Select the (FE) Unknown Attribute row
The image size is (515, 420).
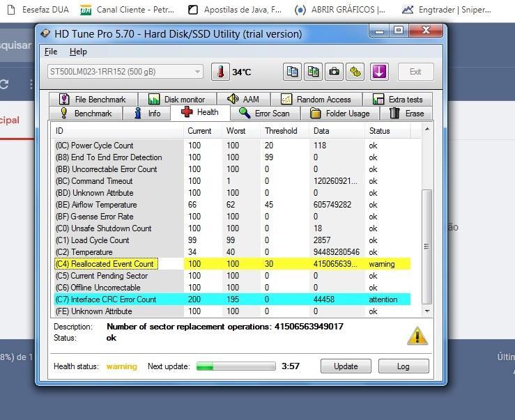[232, 311]
